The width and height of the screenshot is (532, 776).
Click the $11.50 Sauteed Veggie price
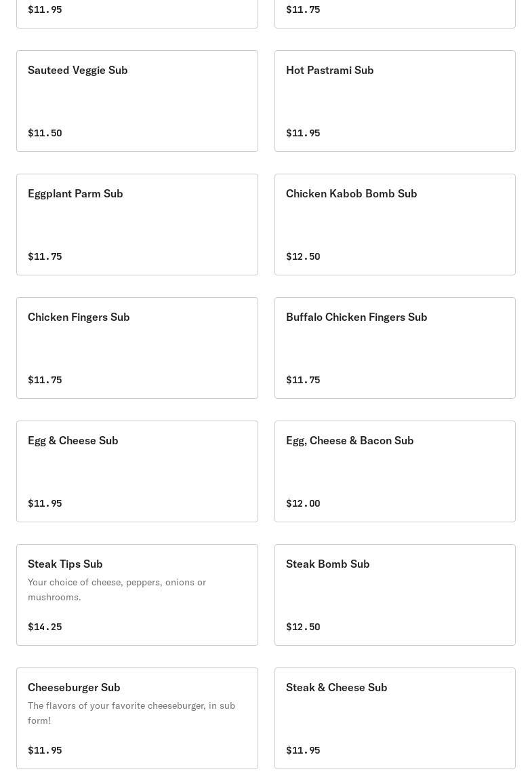45,133
